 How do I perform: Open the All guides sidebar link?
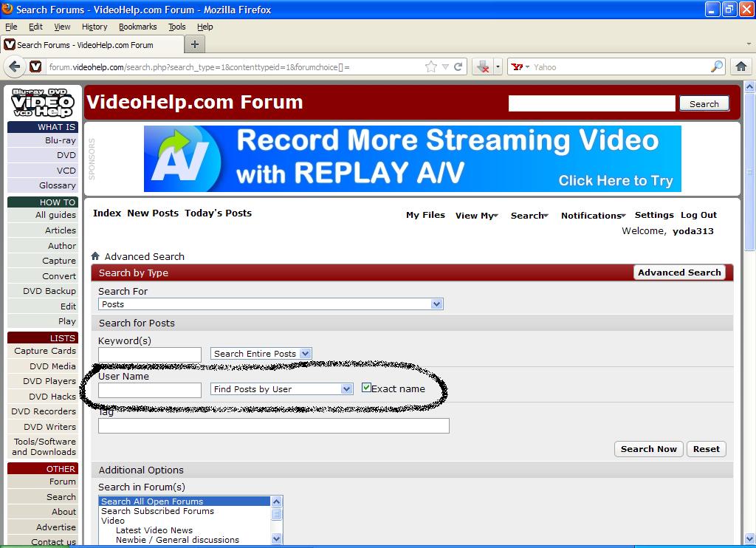pyautogui.click(x=55, y=215)
